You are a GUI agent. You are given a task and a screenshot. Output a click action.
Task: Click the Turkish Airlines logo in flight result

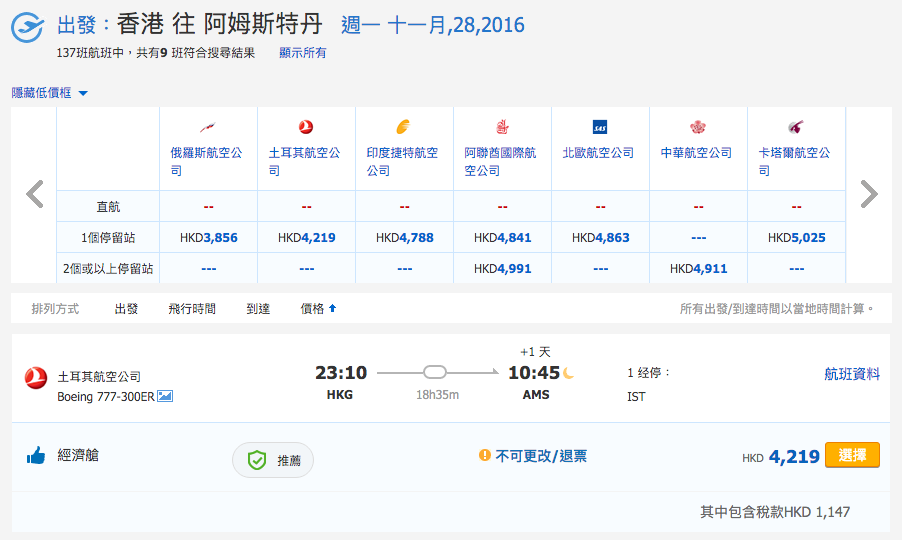point(36,378)
